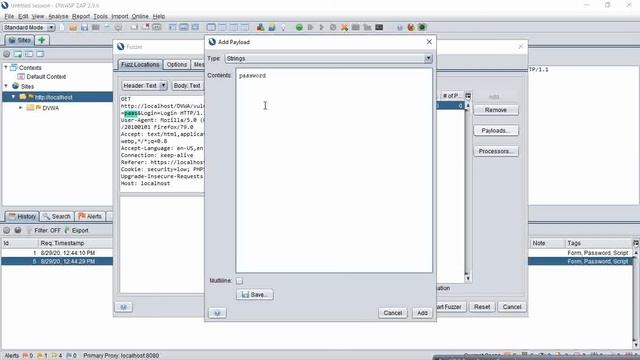Image resolution: width=640 pixels, height=360 pixels.
Task: Click the Processors... button
Action: (496, 151)
